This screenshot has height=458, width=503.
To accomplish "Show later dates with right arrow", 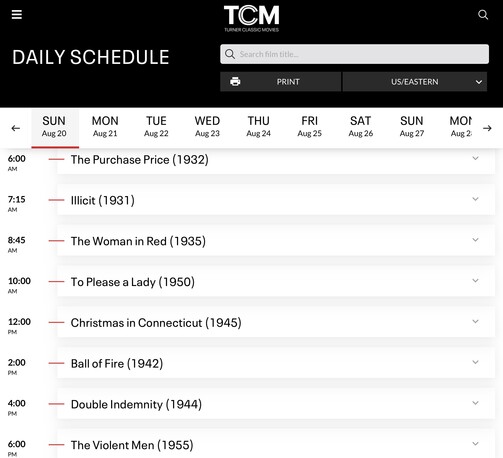I will click(x=487, y=128).
